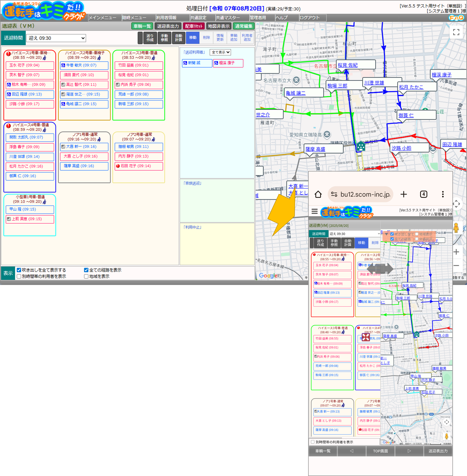Click mobile browser home icon
The width and height of the screenshot is (467, 476).
pyautogui.click(x=318, y=194)
